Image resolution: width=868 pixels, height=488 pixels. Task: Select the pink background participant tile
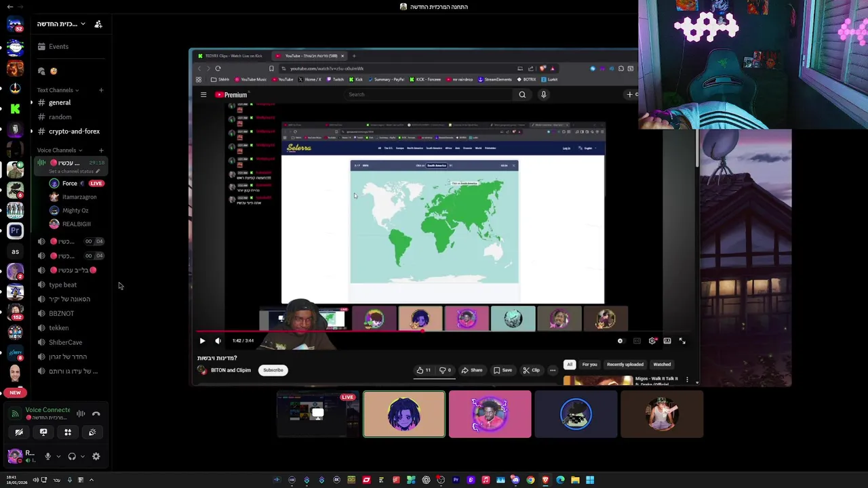(x=490, y=414)
